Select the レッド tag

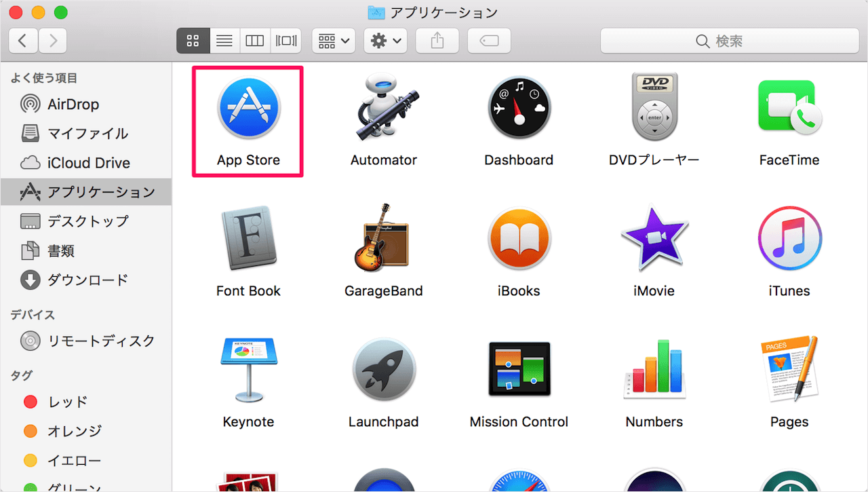[85, 402]
